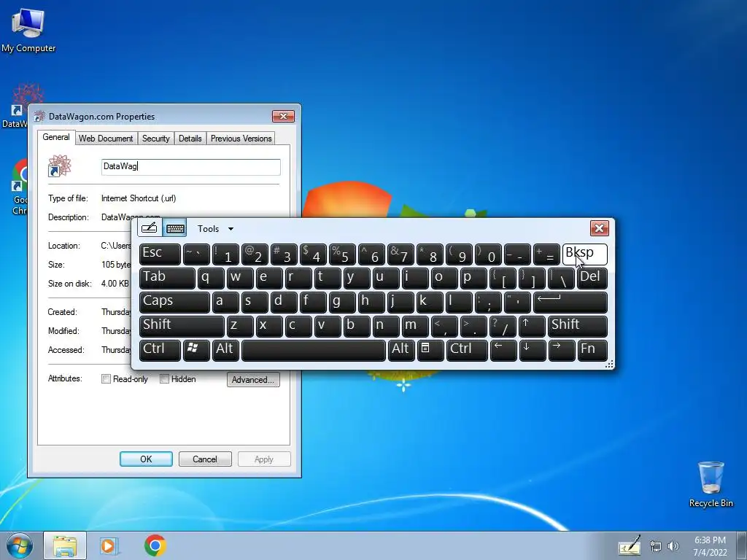This screenshot has width=747, height=560.
Task: Toggle the Fn key
Action: 592,351
